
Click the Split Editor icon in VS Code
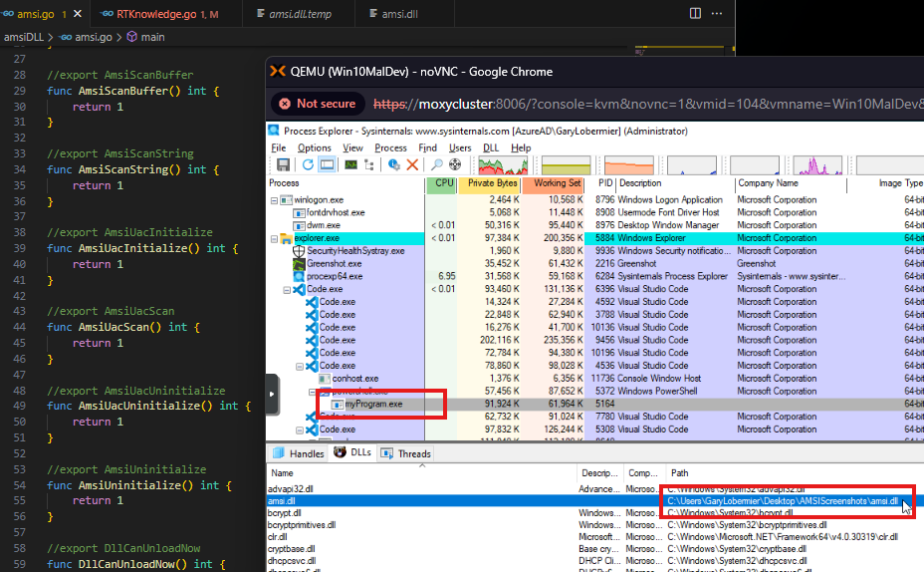(695, 13)
